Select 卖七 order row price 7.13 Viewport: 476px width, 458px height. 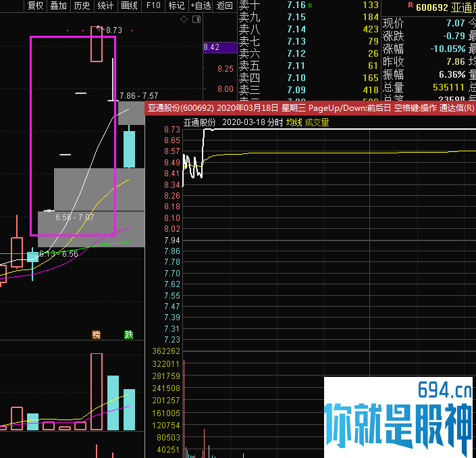[296, 42]
